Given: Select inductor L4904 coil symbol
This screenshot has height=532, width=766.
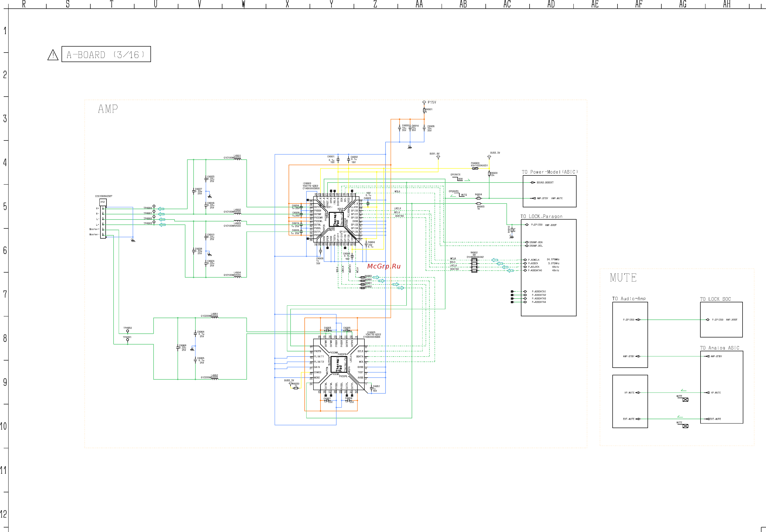Looking at the screenshot, I should pos(237,277).
